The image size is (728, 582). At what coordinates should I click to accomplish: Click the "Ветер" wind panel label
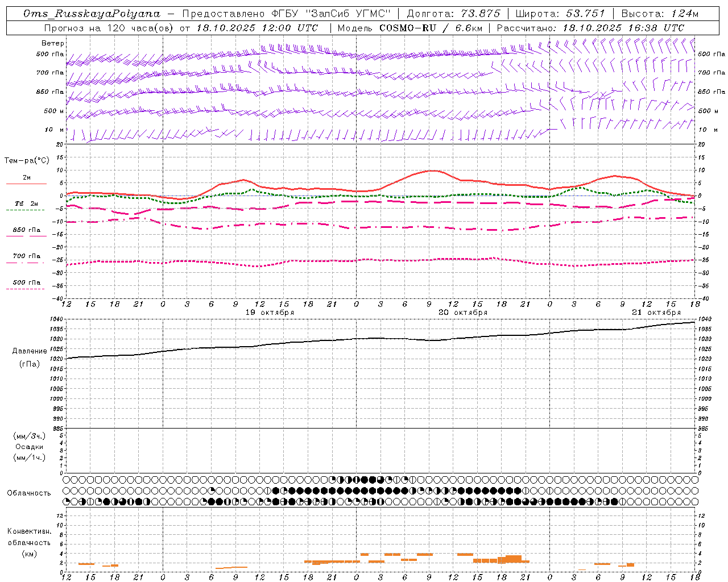pyautogui.click(x=52, y=43)
